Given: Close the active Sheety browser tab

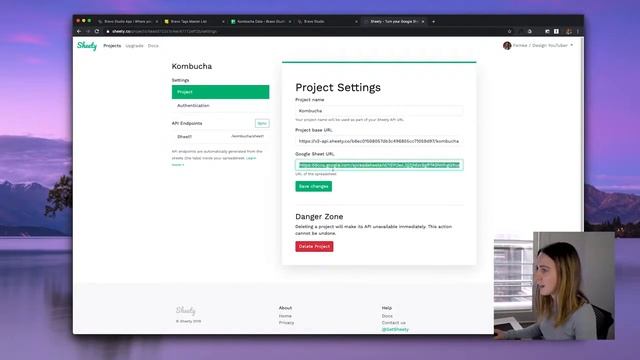Looking at the screenshot, I should pyautogui.click(x=423, y=21).
